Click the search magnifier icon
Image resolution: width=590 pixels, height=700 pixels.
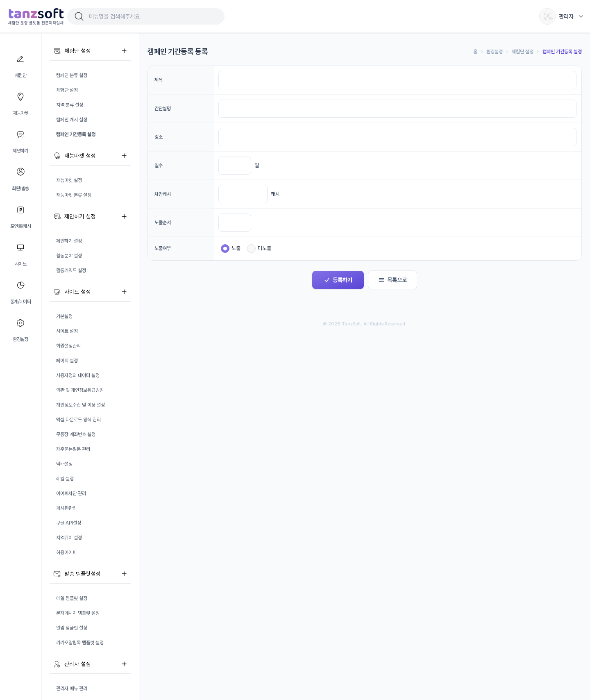pyautogui.click(x=79, y=16)
